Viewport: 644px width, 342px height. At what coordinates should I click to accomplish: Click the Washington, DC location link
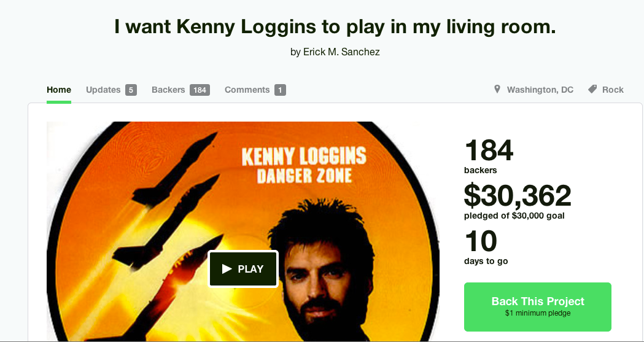pyautogui.click(x=540, y=90)
